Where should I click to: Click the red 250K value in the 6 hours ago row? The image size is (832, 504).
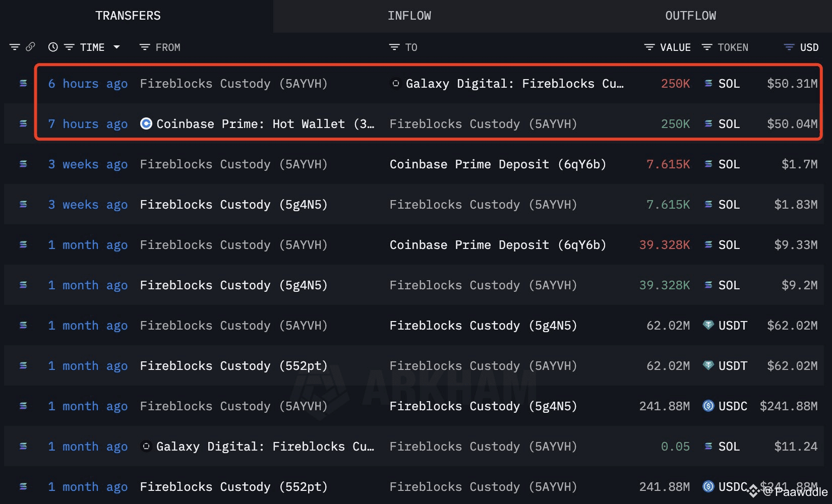[675, 84]
